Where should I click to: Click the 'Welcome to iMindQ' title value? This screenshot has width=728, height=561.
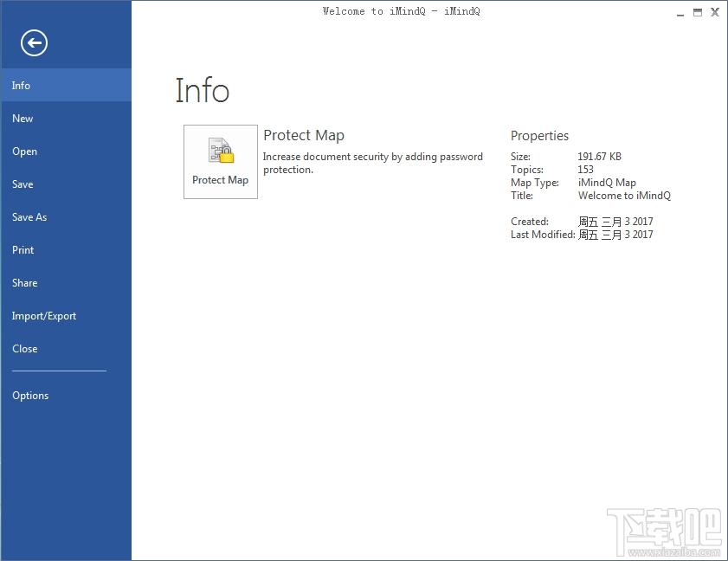[624, 196]
